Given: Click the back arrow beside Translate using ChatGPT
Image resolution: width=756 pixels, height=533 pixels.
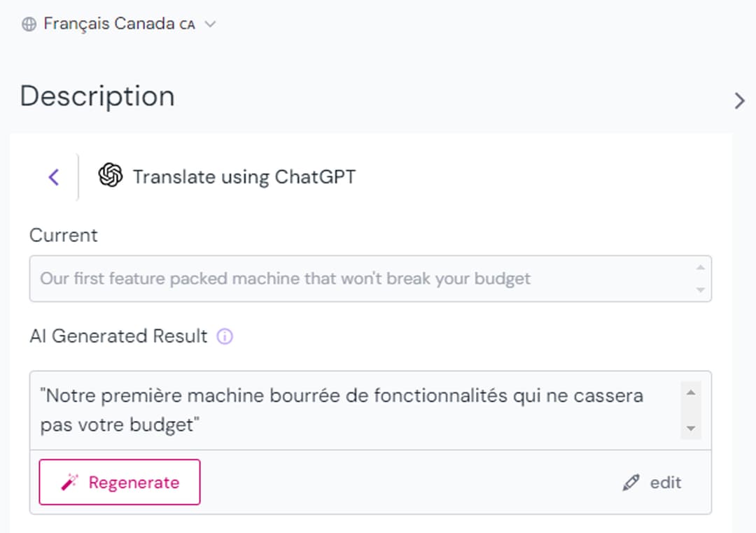Looking at the screenshot, I should coord(52,177).
